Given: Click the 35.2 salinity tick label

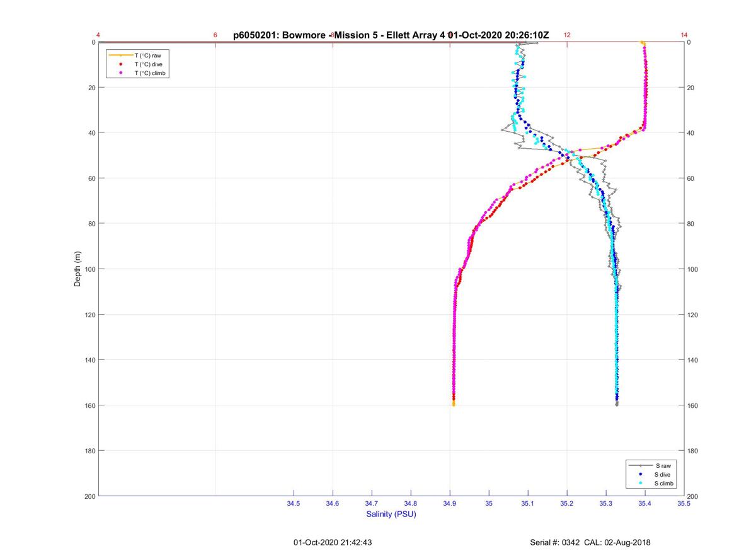Looking at the screenshot, I should 567,504.
